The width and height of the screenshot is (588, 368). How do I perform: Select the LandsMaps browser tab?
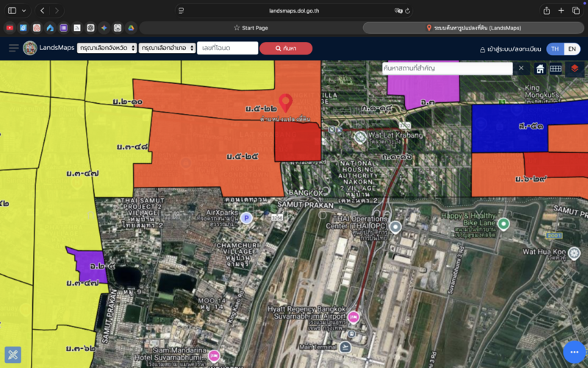(474, 28)
